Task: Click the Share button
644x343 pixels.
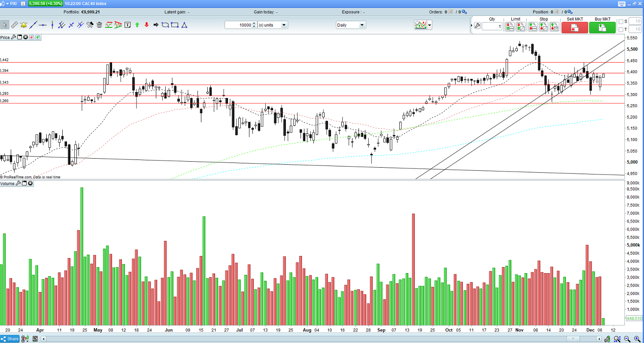Action: (x=10, y=339)
